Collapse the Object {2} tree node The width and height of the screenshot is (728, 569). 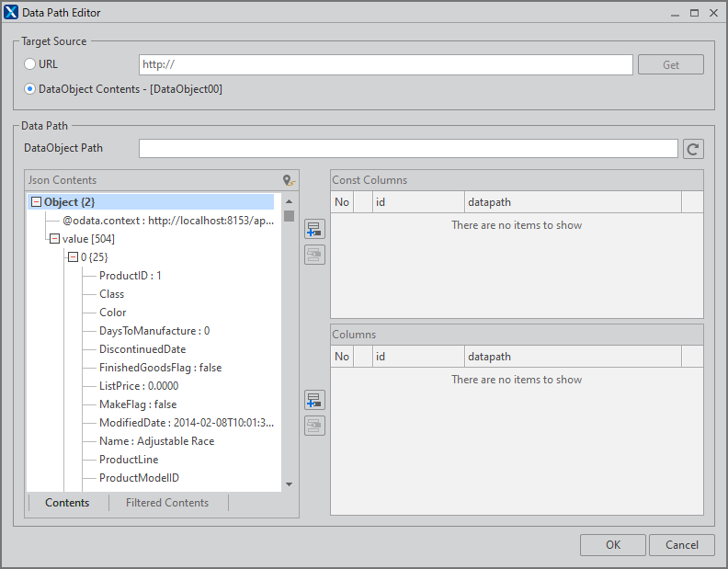click(36, 202)
